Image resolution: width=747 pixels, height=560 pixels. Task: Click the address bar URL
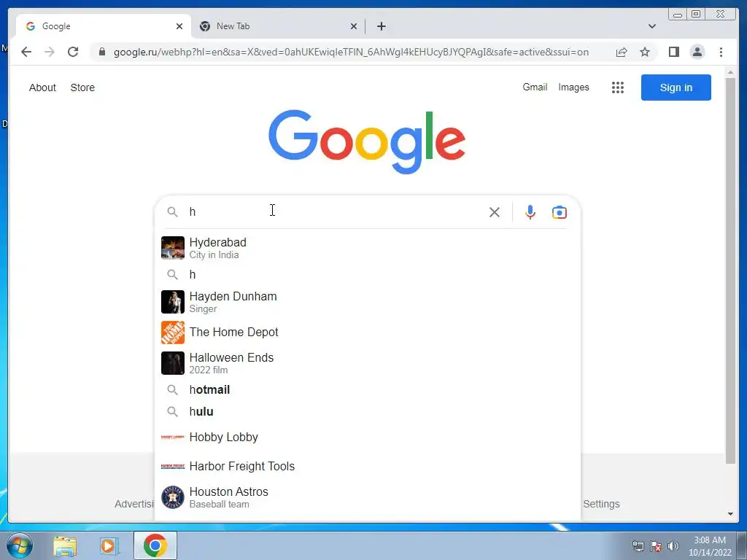click(x=351, y=52)
